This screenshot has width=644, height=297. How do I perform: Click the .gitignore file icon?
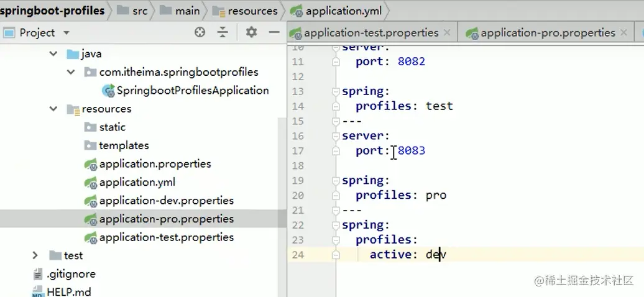point(37,274)
